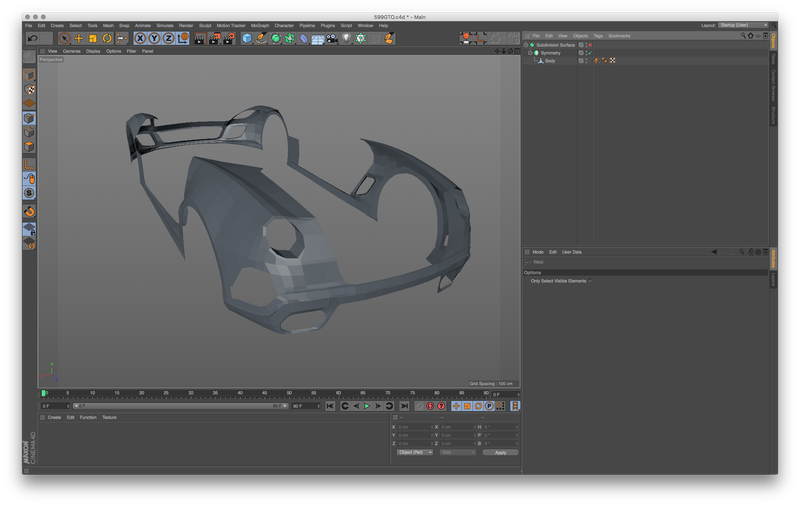The image size is (800, 506).
Task: Toggle Subdivision Surface layer checkbox
Action: (x=581, y=45)
